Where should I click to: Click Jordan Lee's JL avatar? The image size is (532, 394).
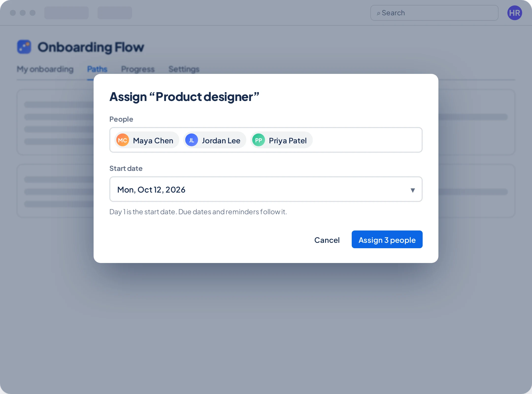pos(191,140)
